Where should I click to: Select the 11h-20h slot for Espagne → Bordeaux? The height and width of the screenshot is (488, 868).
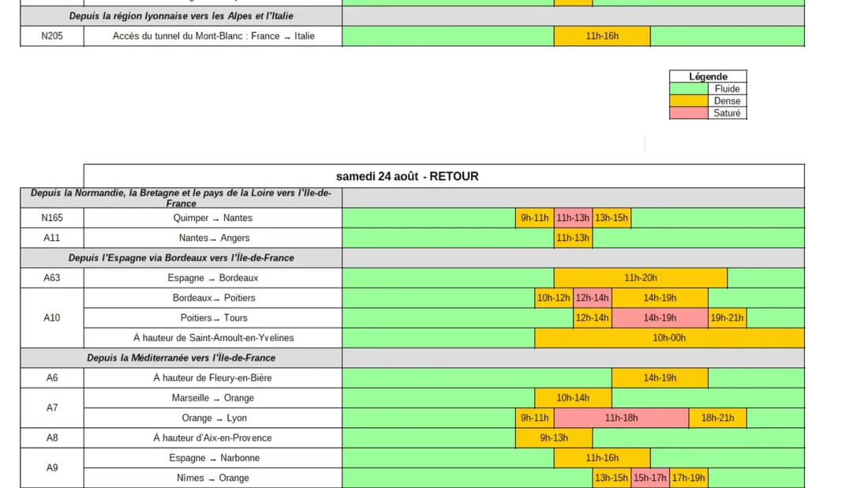point(640,278)
